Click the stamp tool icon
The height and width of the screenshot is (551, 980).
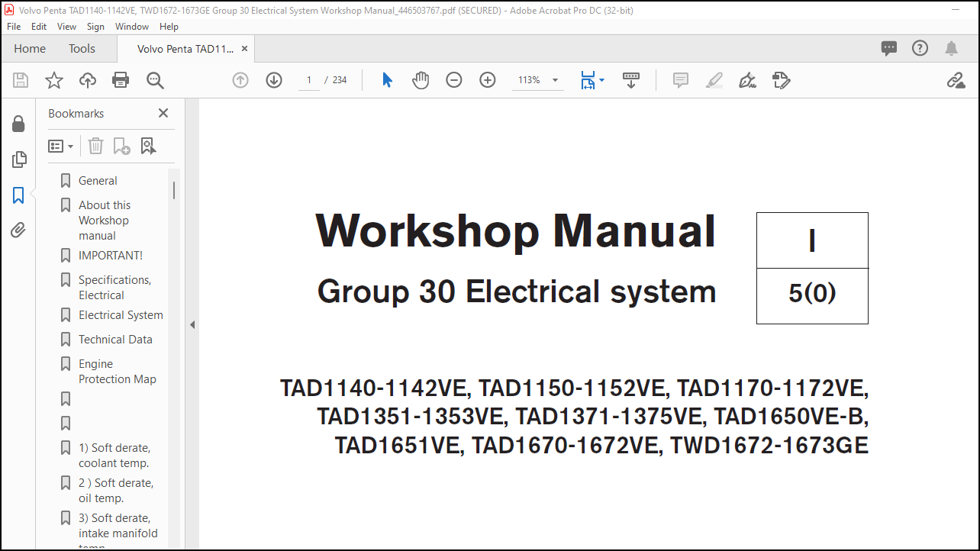pyautogui.click(x=781, y=80)
